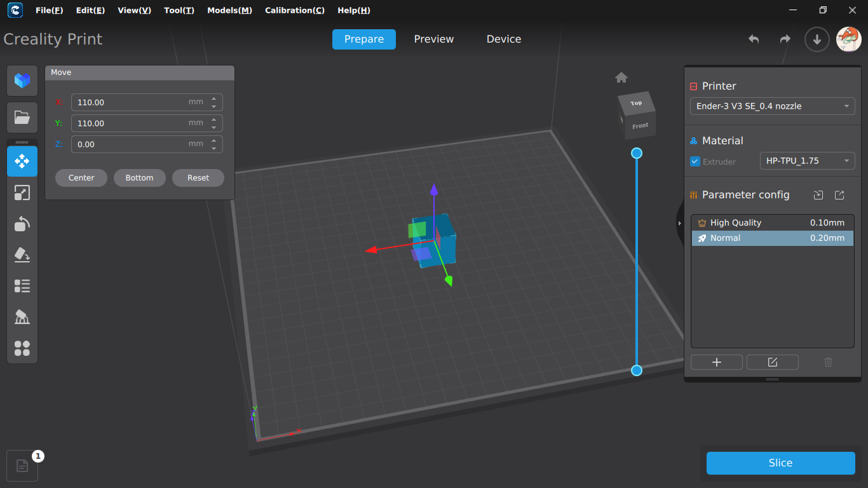Redo the last action
Viewport: 868px width, 488px height.
point(785,39)
